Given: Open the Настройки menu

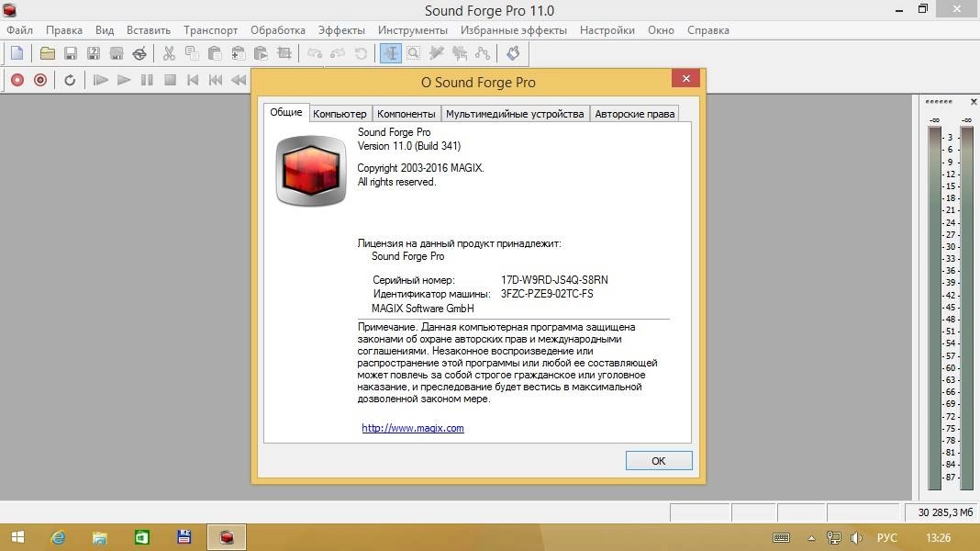Looking at the screenshot, I should click(607, 30).
